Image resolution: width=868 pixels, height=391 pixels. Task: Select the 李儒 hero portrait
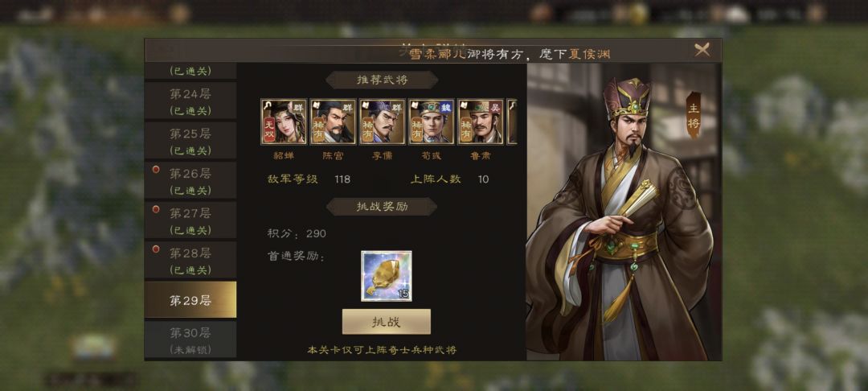click(x=382, y=121)
